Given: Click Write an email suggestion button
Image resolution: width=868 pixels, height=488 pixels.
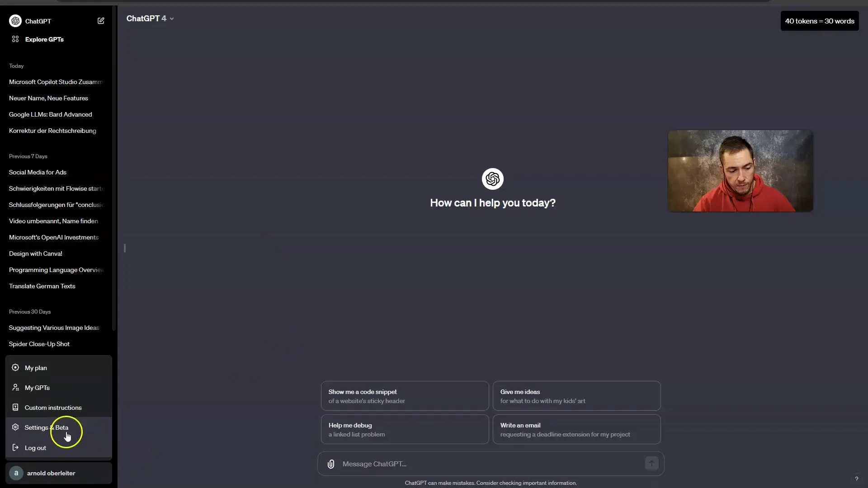Looking at the screenshot, I should click(576, 429).
